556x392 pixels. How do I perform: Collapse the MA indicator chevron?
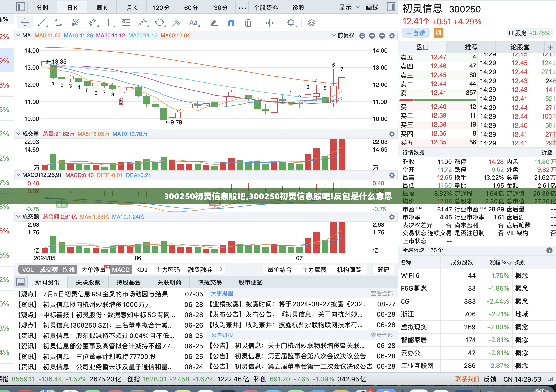(x=18, y=35)
